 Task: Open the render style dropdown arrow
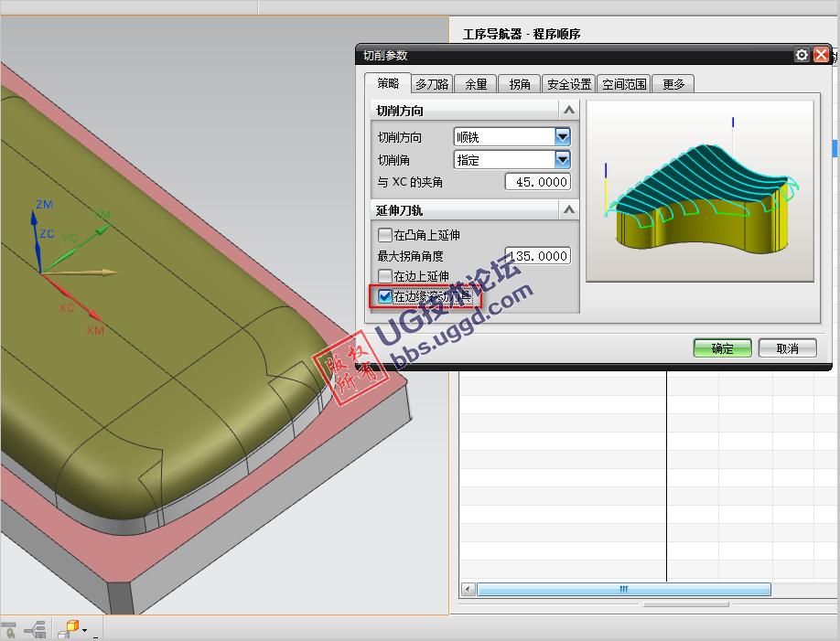pos(85,629)
